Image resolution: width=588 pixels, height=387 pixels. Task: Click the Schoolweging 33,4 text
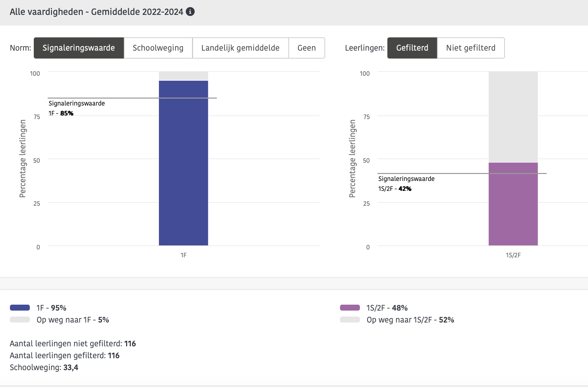(x=44, y=367)
